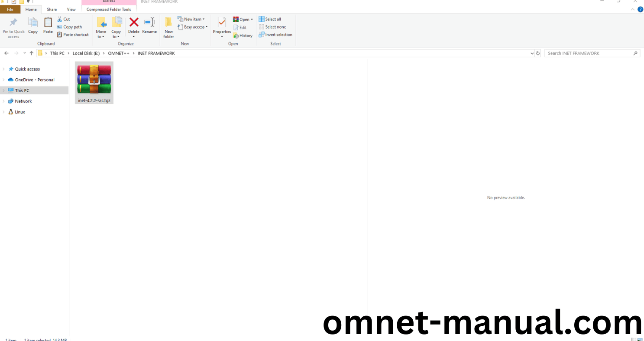Click the Paste clipboard icon

[48, 23]
